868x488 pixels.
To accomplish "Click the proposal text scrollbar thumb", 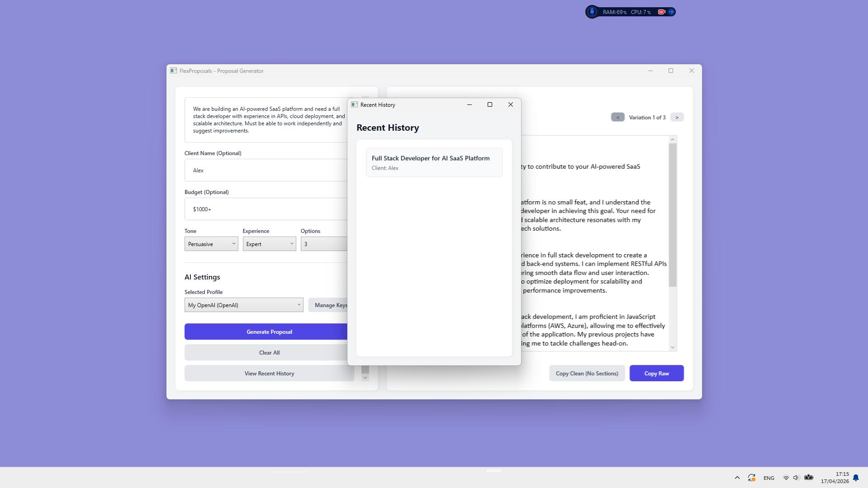I will tap(673, 215).
